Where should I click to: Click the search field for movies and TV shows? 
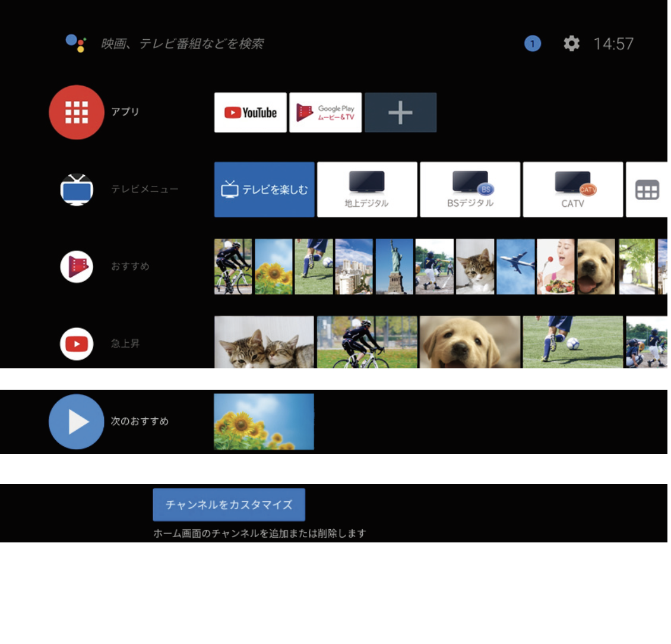182,44
